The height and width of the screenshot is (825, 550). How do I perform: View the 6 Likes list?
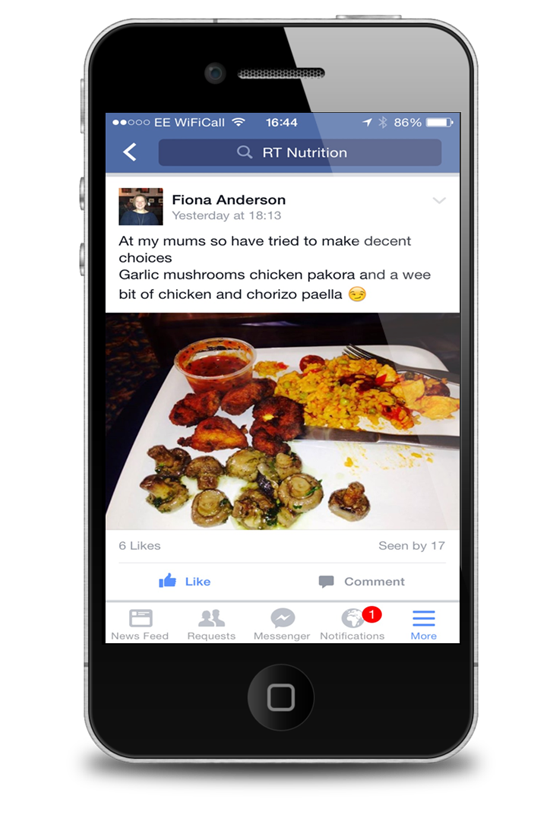pos(139,546)
